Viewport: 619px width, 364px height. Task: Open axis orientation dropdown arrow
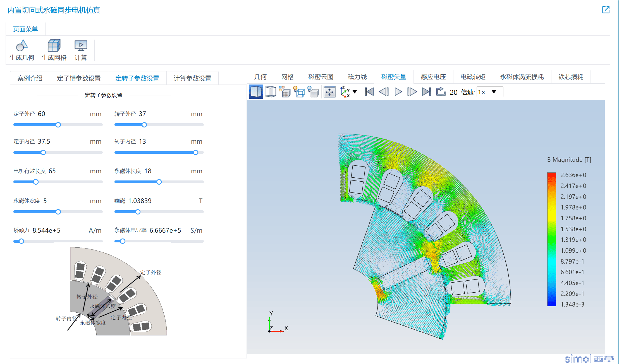(355, 92)
